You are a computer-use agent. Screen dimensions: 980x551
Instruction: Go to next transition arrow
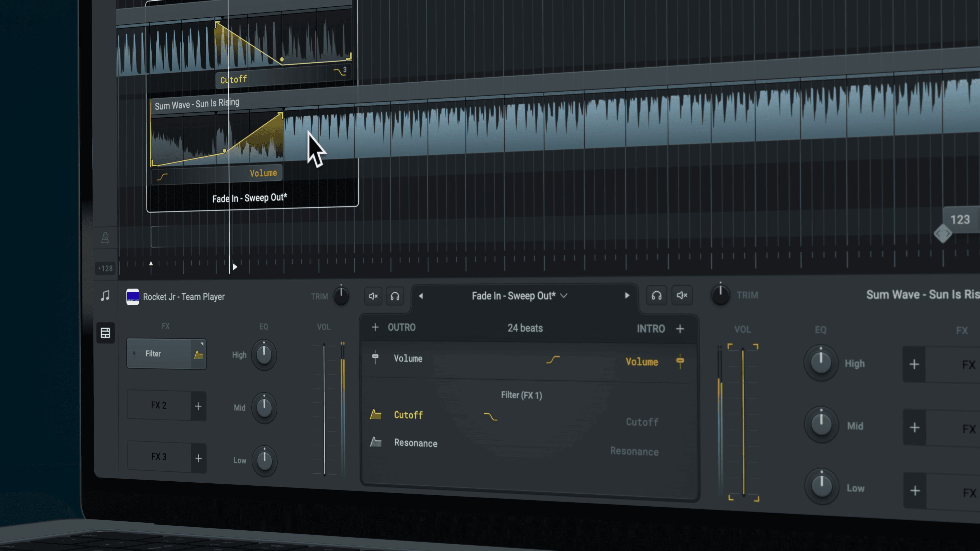pos(627,295)
